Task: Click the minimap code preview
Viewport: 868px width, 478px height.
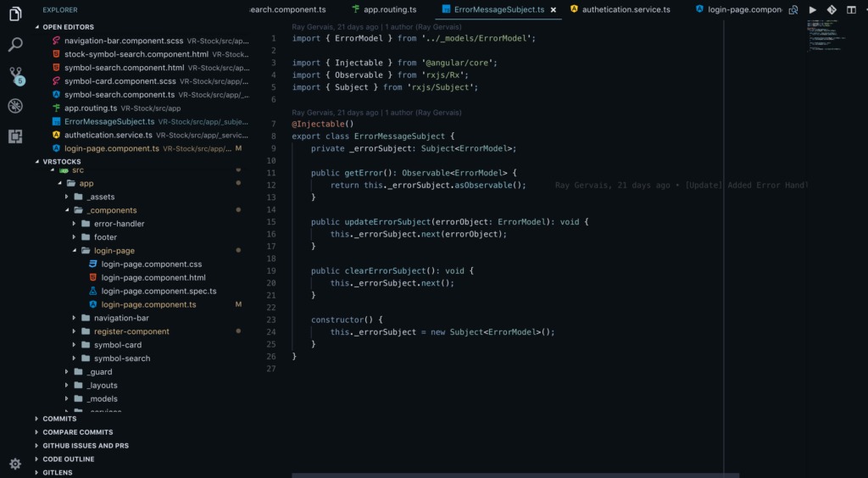Action: pyautogui.click(x=826, y=36)
